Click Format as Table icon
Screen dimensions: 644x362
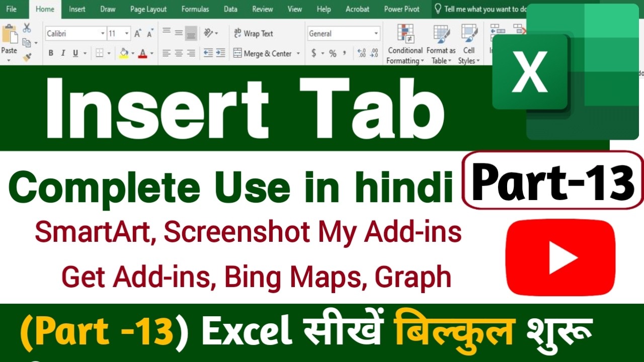441,34
